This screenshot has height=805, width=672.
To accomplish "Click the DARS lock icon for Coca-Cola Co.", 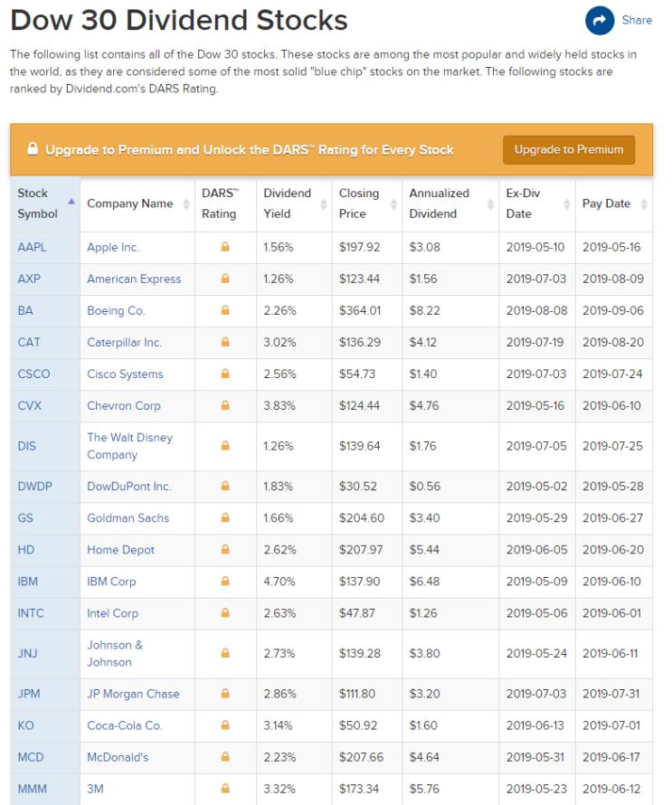I will click(225, 725).
